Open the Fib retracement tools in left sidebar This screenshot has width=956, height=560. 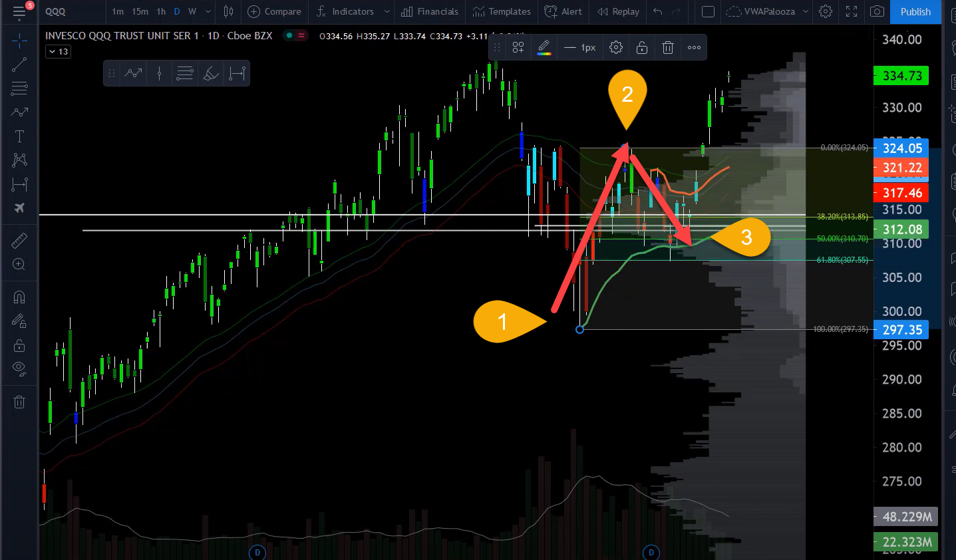tap(19, 88)
